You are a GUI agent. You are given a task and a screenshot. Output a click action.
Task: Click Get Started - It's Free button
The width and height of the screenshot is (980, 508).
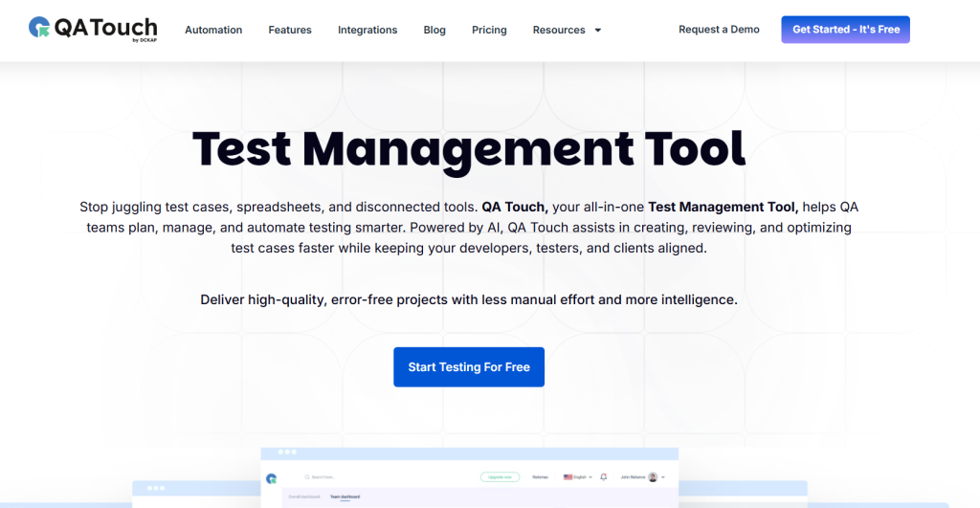(846, 30)
